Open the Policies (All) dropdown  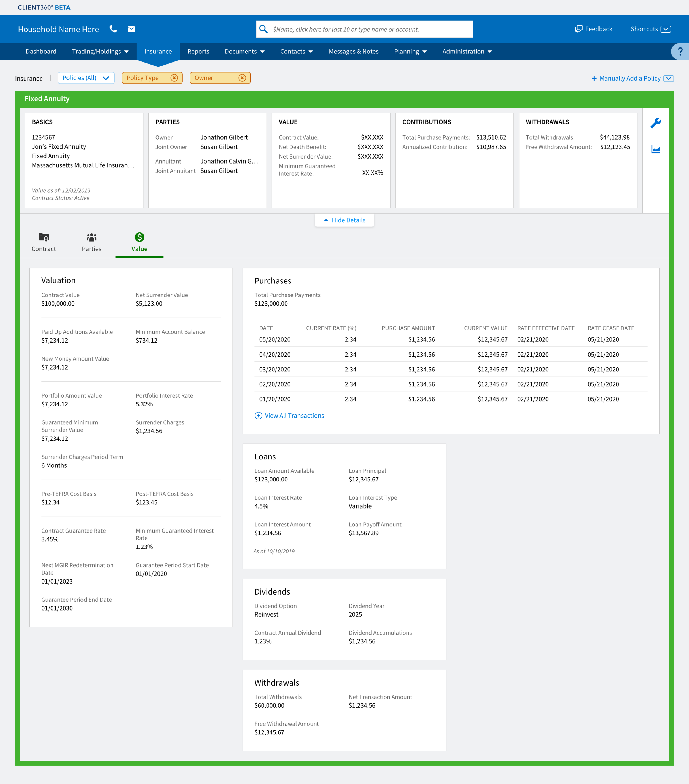tap(86, 78)
